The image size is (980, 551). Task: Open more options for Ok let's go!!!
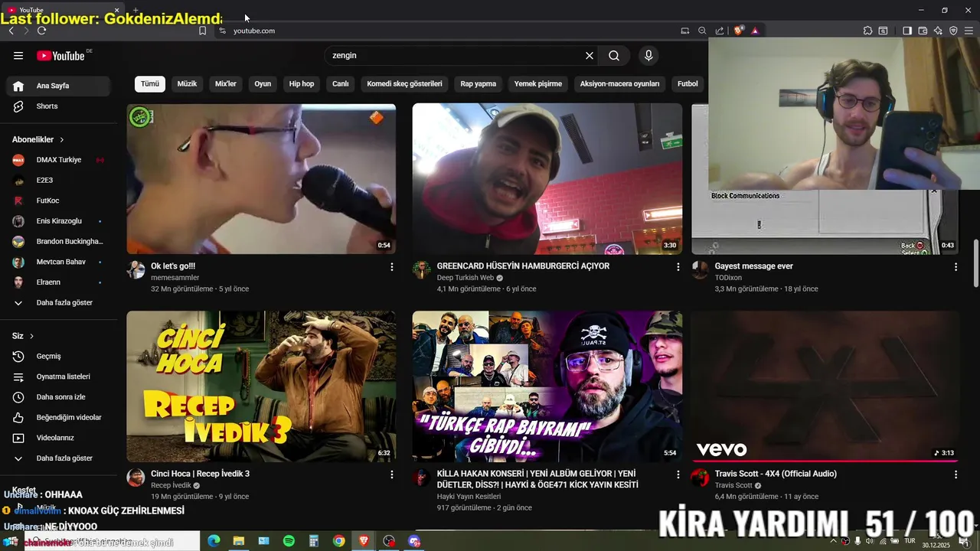[392, 267]
